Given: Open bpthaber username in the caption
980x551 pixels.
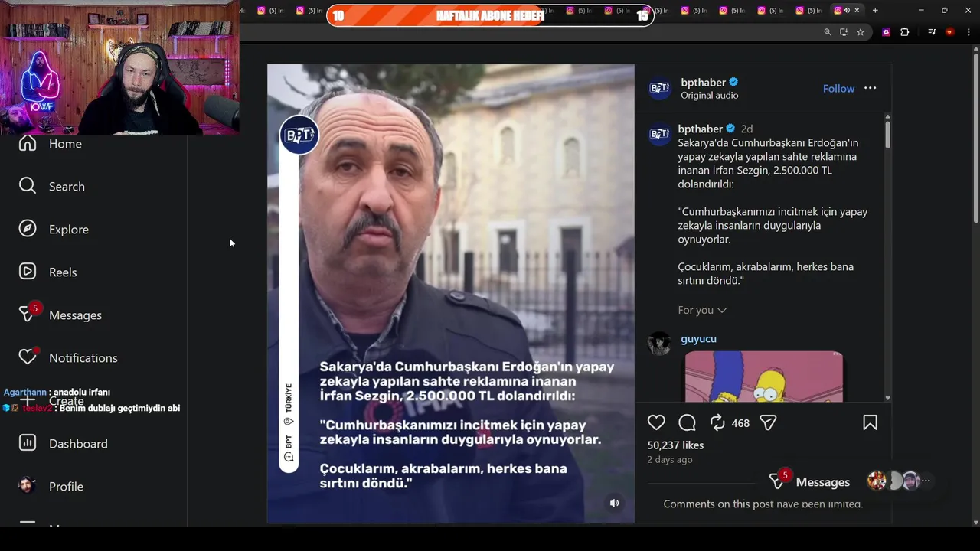Looking at the screenshot, I should [x=700, y=129].
